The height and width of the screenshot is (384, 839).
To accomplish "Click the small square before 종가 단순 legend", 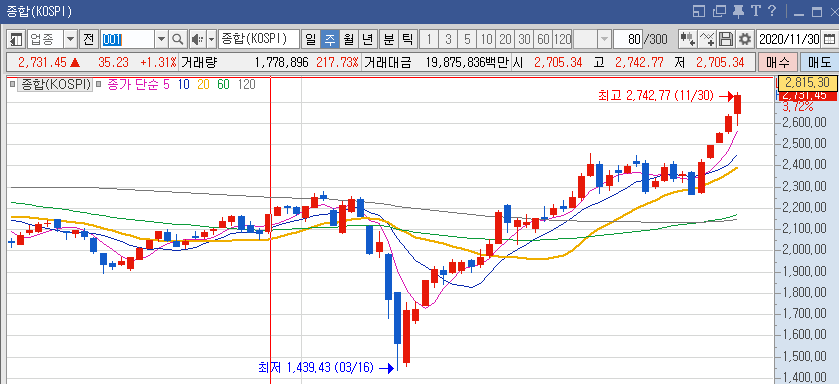I will point(98,84).
